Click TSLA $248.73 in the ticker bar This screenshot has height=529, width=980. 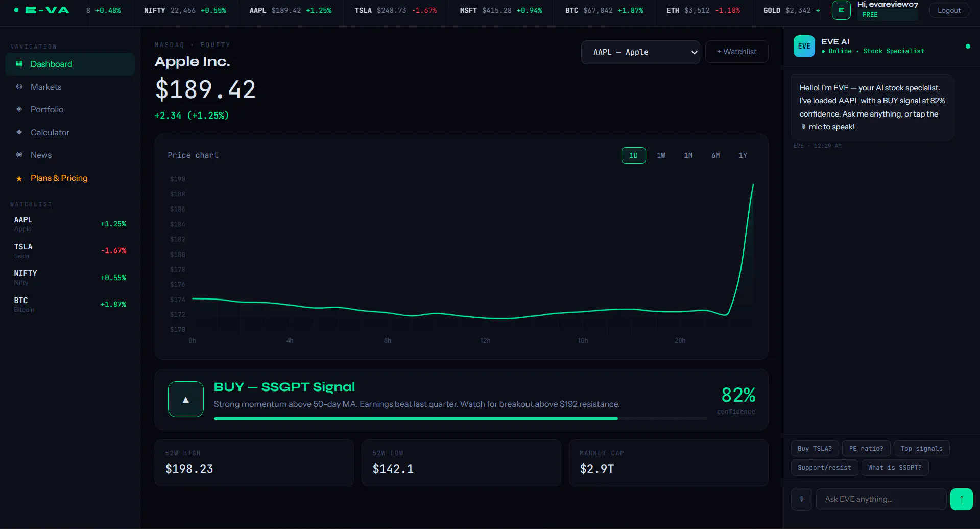point(396,10)
